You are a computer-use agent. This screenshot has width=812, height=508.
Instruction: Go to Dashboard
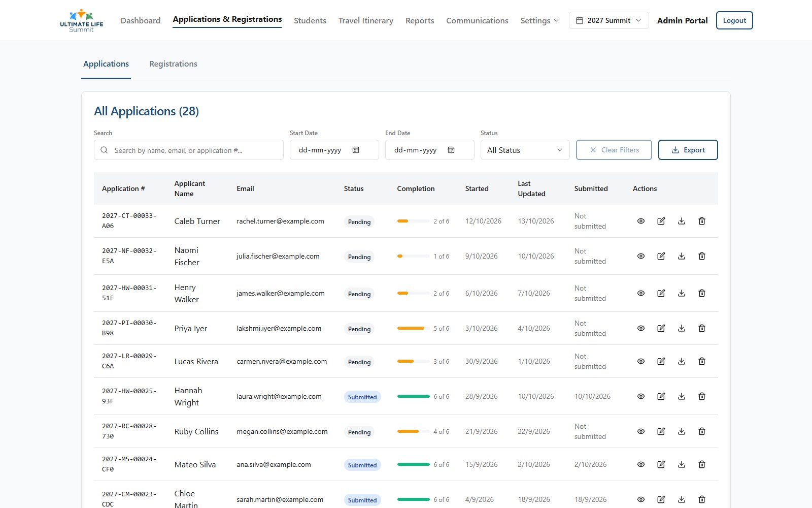point(141,20)
